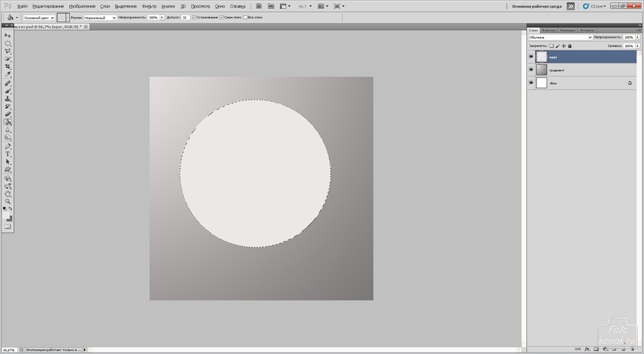Image resolution: width=644 pixels, height=354 pixels.
Task: Hide the градиент layer
Action: [x=531, y=70]
